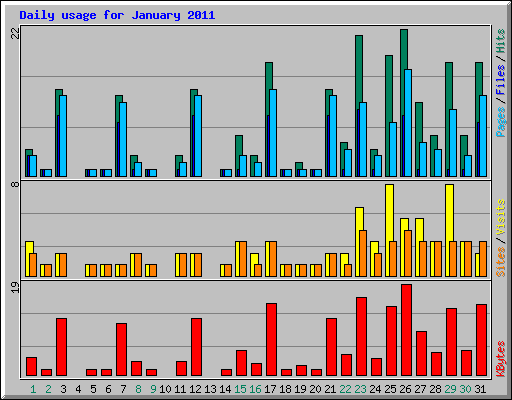Screen dimensions: 512x400
Task: Click the day 26 axis label
Action: (405, 389)
